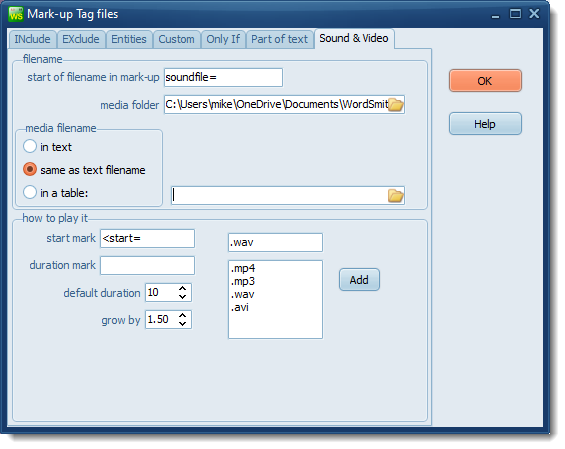Choose 'same as text filename' radio option
565x449 pixels.
[x=30, y=169]
